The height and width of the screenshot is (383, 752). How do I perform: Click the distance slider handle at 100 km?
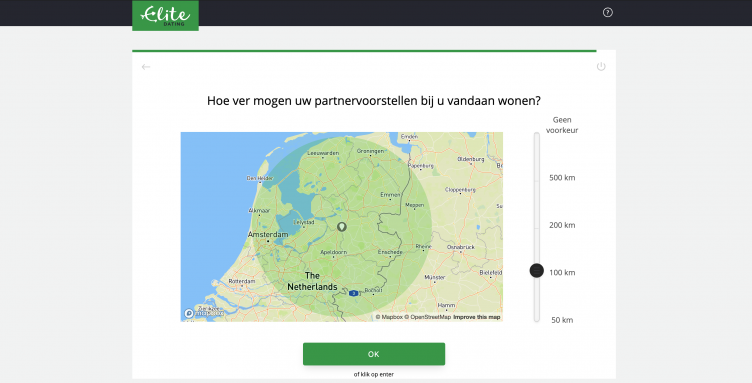tap(537, 271)
